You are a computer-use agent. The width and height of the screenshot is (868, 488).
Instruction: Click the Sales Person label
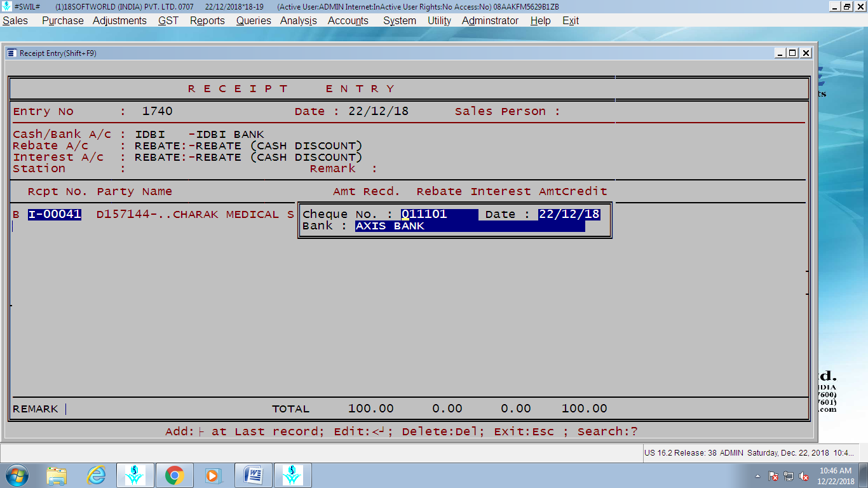pos(500,111)
